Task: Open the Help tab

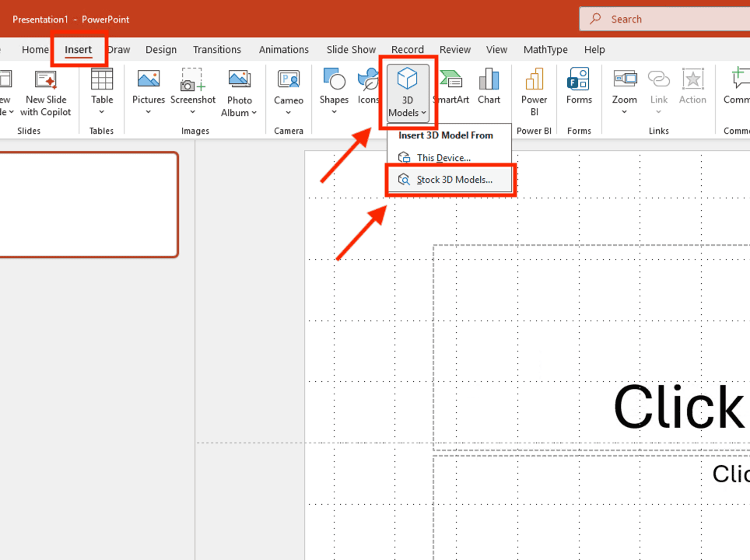Action: 594,49
